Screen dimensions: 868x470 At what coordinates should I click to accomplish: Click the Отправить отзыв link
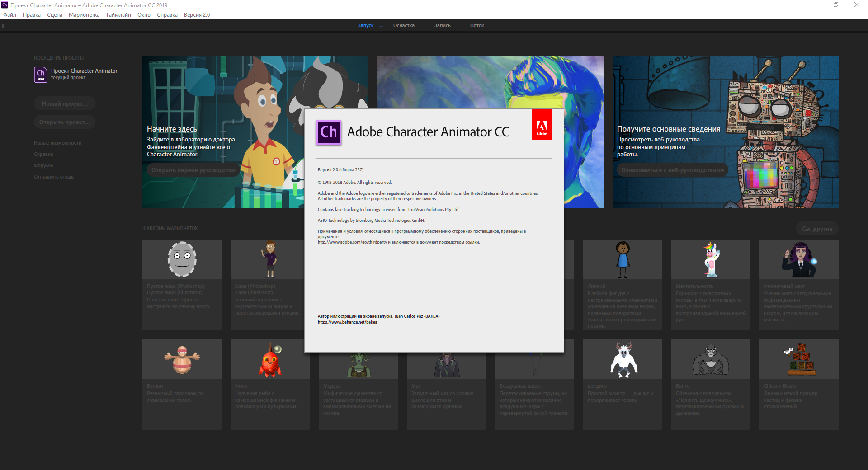click(54, 177)
